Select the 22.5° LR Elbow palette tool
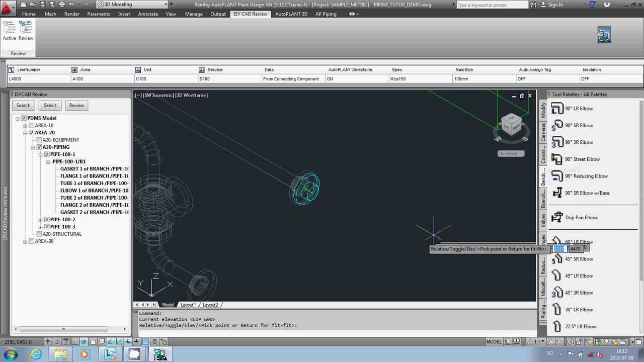 [574, 326]
